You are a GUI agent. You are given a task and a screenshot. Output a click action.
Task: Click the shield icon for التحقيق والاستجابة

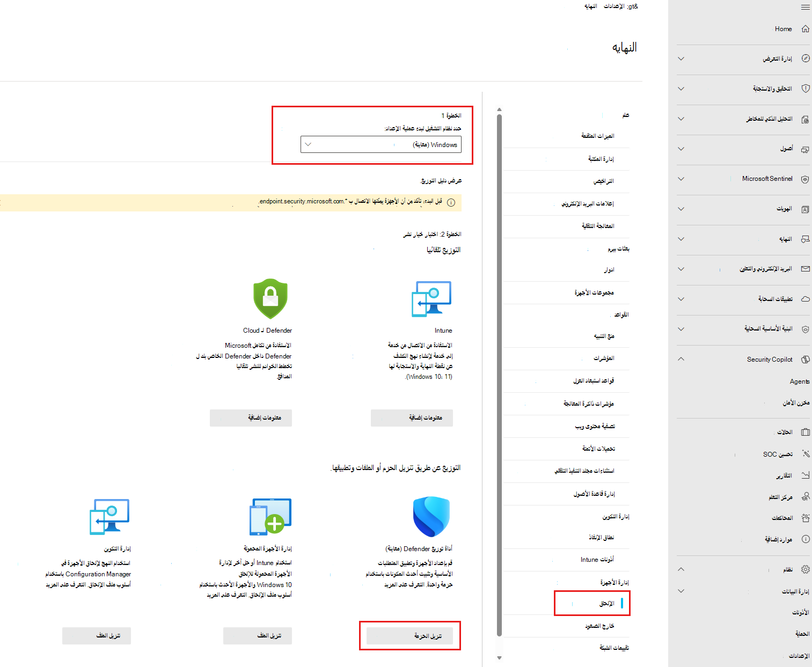[805, 89]
